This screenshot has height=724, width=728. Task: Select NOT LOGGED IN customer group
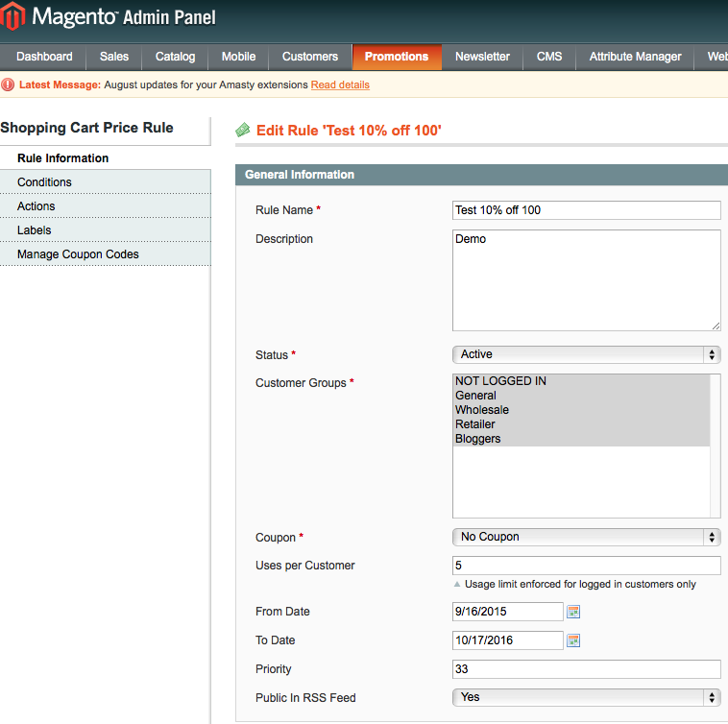coord(581,381)
